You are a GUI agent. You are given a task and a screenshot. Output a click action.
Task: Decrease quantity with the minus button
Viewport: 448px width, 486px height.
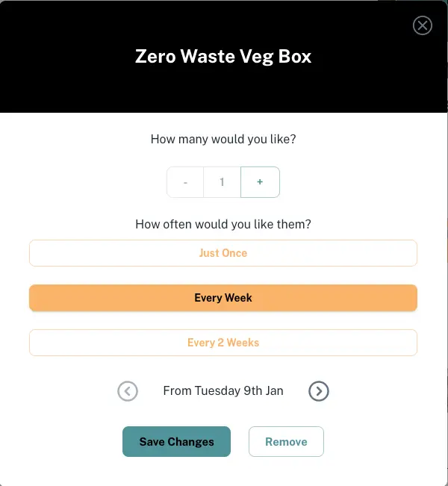coord(185,182)
